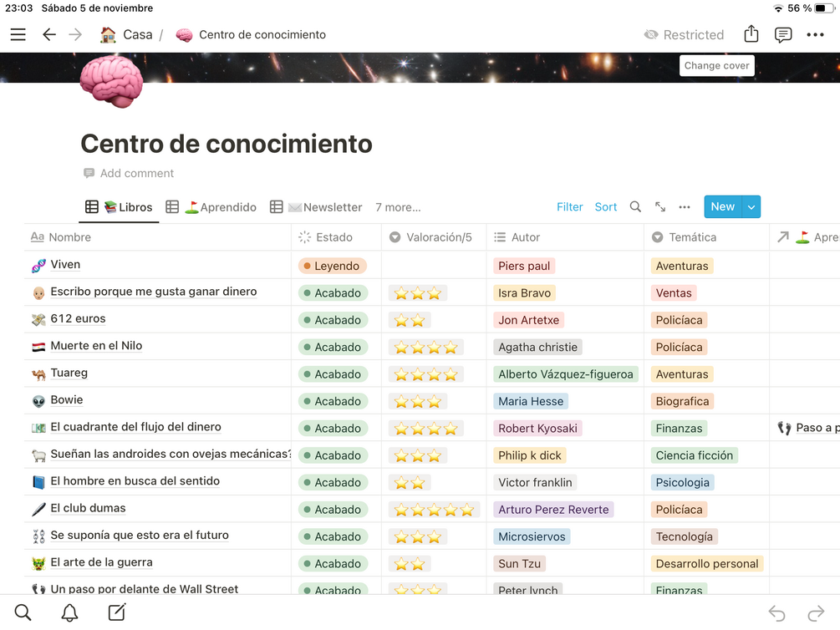Screen dimensions: 840x630
Task: Open Centro de conocimiento breadcrumb
Action: click(x=262, y=35)
